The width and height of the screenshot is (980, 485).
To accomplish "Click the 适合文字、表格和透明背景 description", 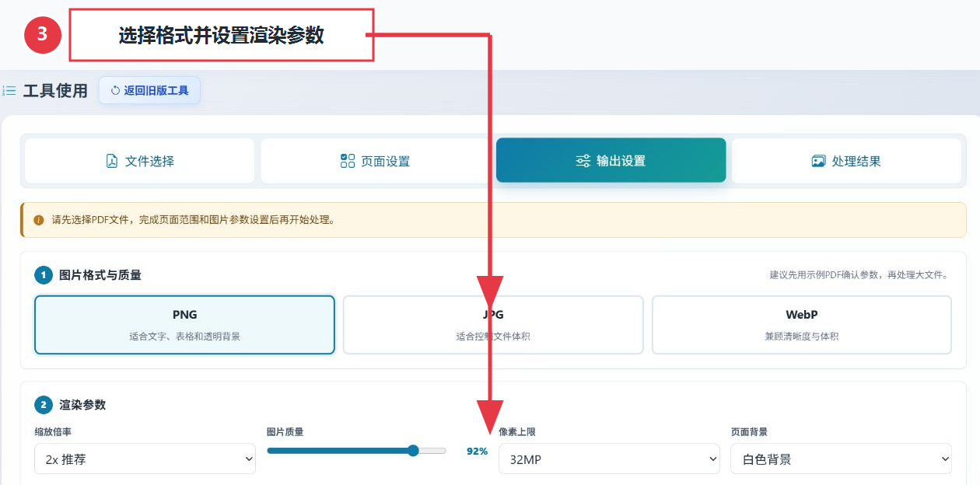I will tap(184, 337).
